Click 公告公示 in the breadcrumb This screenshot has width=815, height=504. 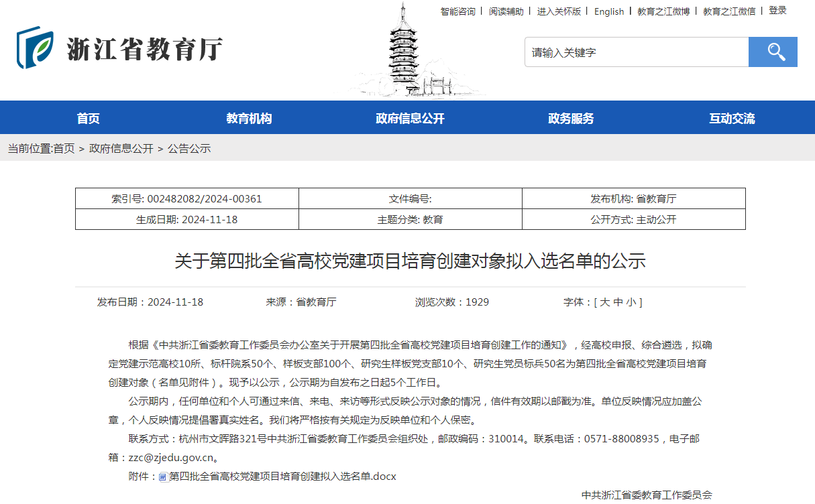click(189, 148)
